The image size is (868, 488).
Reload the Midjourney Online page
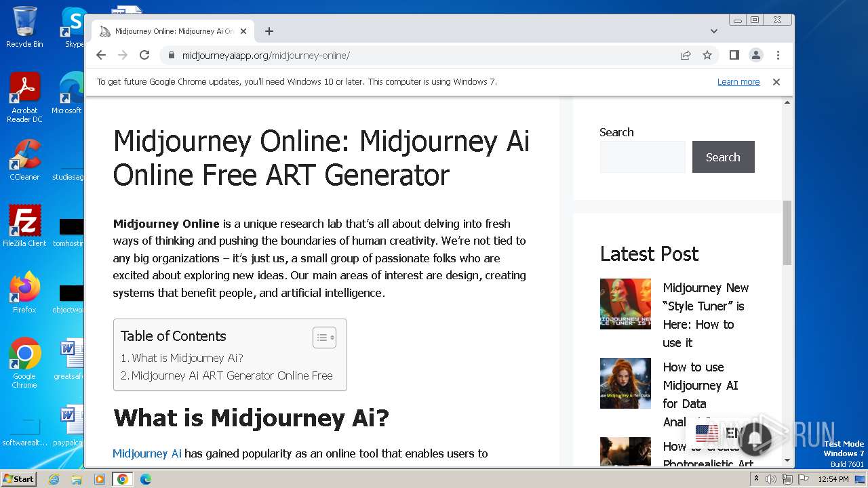144,56
